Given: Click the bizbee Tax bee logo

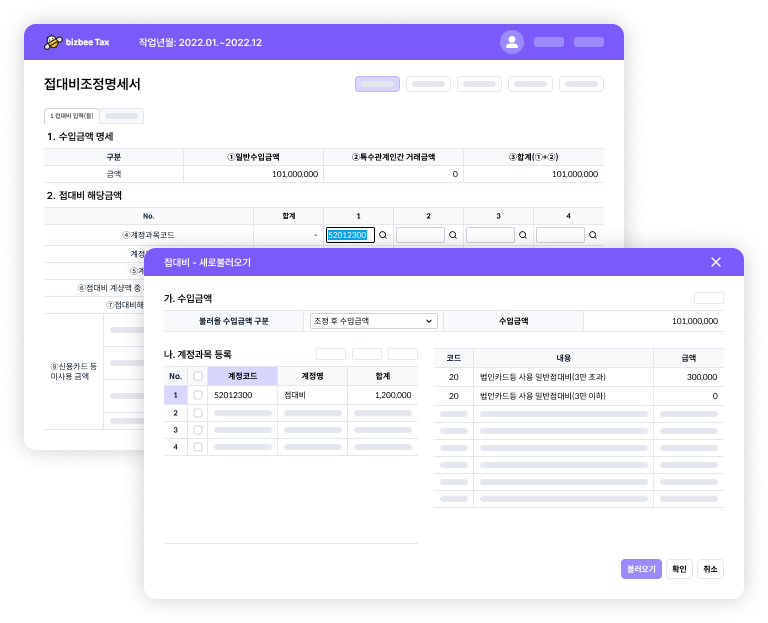Looking at the screenshot, I should click(53, 42).
